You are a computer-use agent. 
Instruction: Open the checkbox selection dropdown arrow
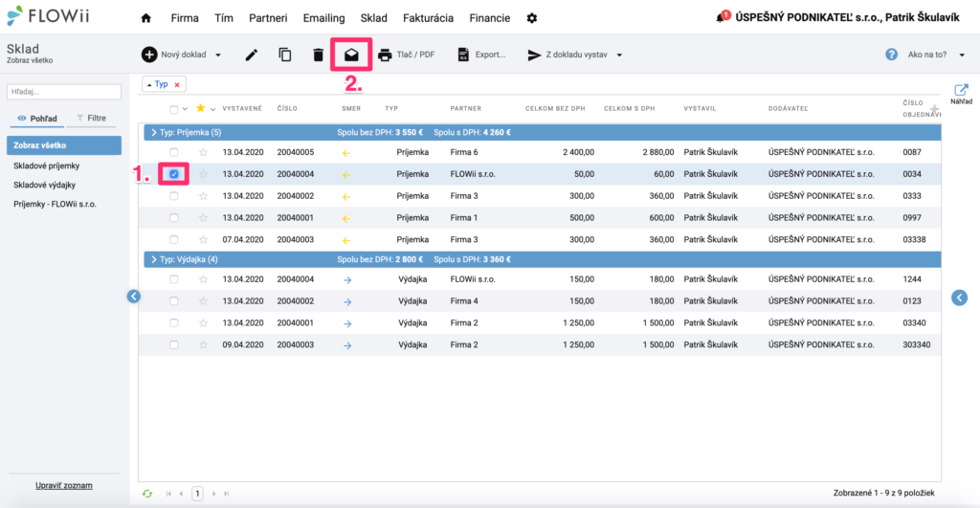185,109
